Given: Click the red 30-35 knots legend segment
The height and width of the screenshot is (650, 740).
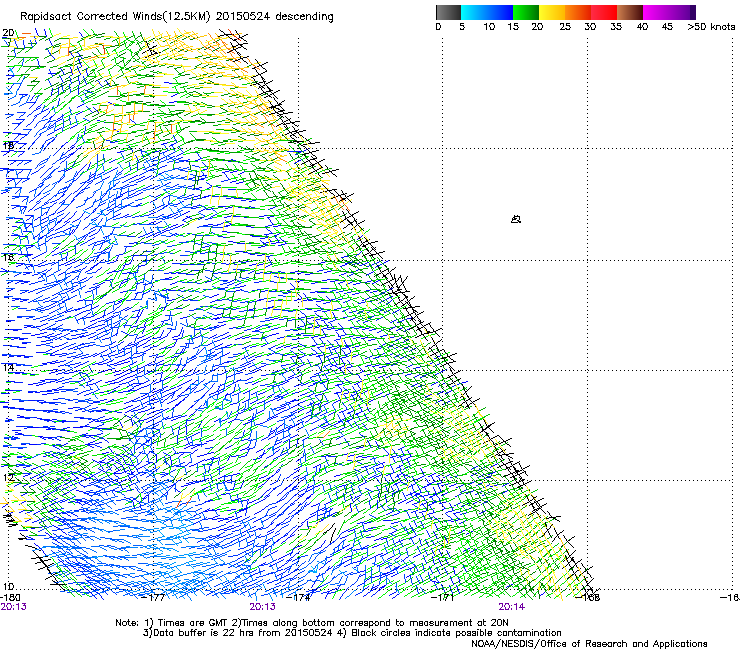Looking at the screenshot, I should [x=604, y=12].
